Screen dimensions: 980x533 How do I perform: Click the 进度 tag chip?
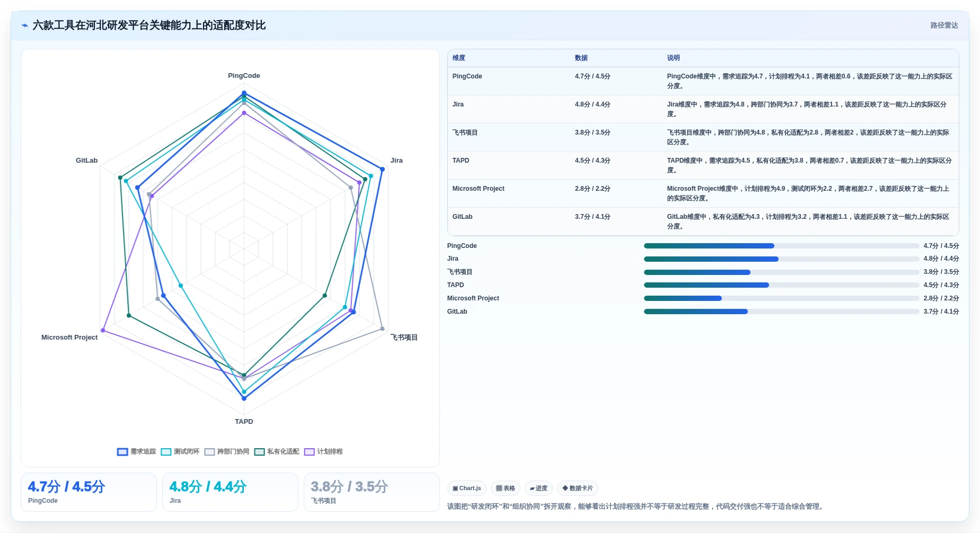538,488
